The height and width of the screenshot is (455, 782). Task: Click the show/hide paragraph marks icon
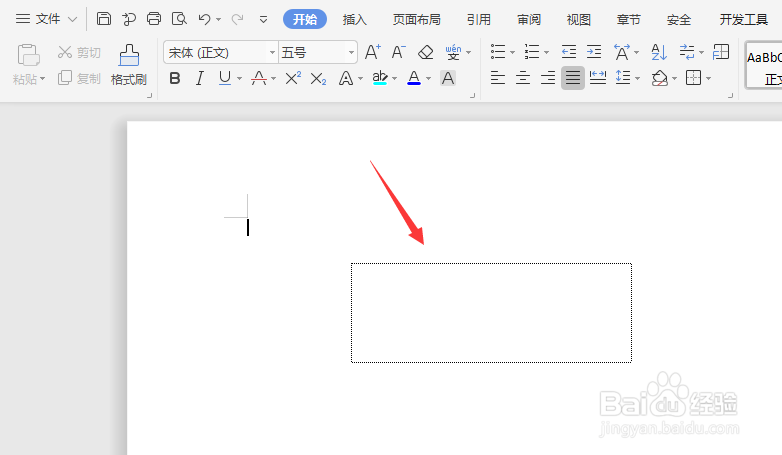[x=687, y=52]
